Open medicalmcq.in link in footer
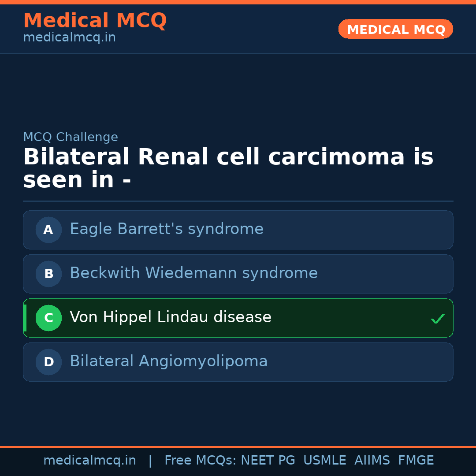Viewport: 476px width, 476px height. [x=89, y=461]
